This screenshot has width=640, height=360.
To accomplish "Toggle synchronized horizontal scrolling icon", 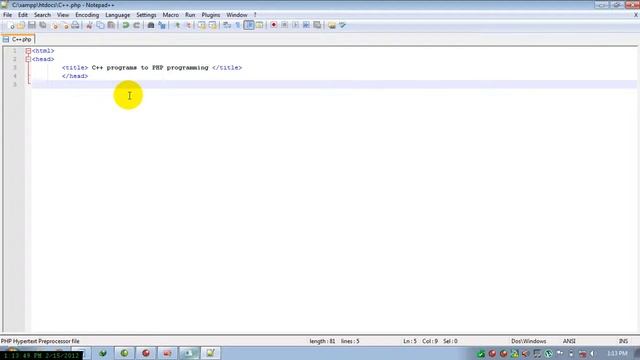I will tap(213, 25).
